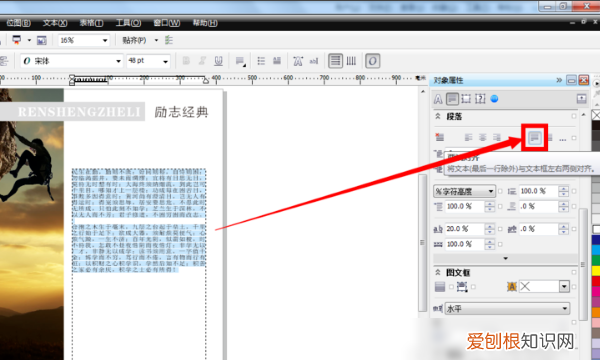Click the 20.0 % word spacing field
This screenshot has width=600, height=360.
[x=465, y=229]
